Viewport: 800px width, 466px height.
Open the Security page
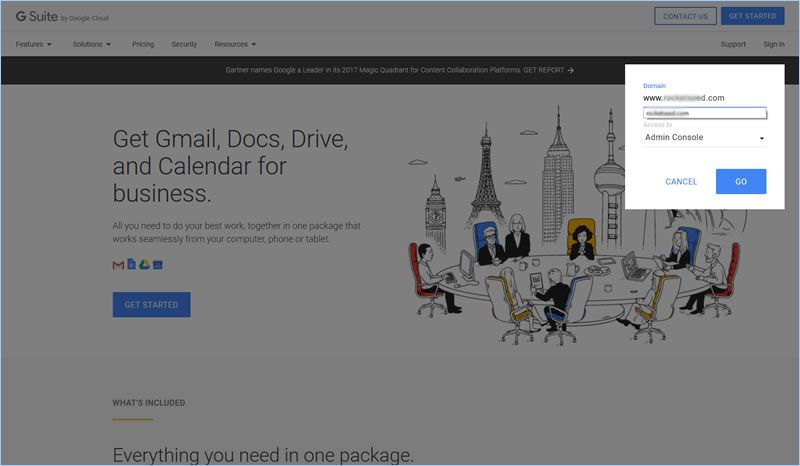click(184, 44)
